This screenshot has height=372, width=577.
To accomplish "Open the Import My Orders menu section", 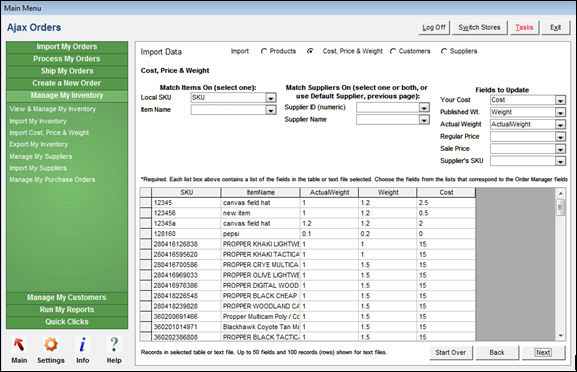I will [67, 47].
